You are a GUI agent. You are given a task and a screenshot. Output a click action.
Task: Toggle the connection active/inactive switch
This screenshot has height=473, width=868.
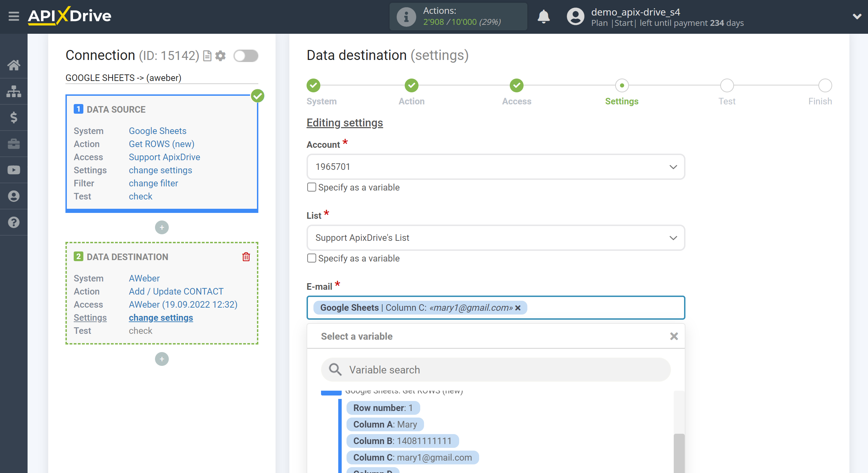pyautogui.click(x=245, y=56)
